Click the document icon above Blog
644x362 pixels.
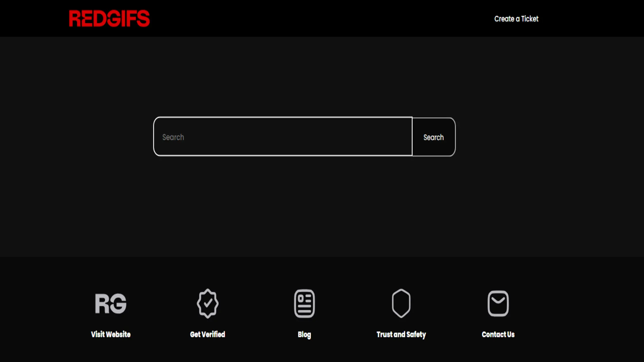(x=304, y=303)
